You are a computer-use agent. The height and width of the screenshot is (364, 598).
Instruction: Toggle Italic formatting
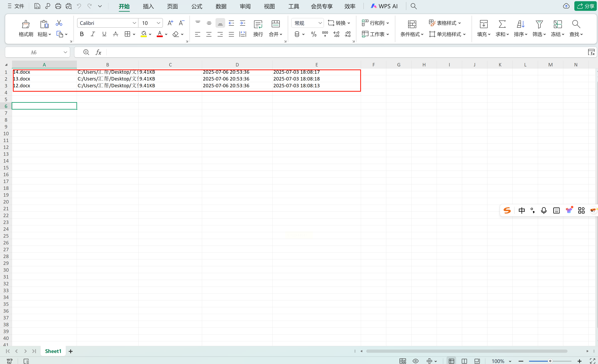(x=93, y=34)
